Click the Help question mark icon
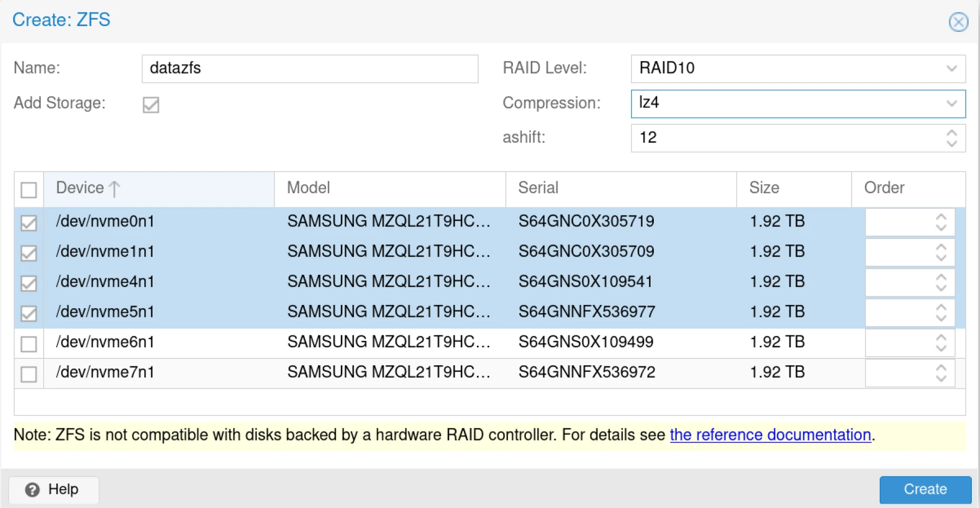Image resolution: width=980 pixels, height=508 pixels. (33, 489)
